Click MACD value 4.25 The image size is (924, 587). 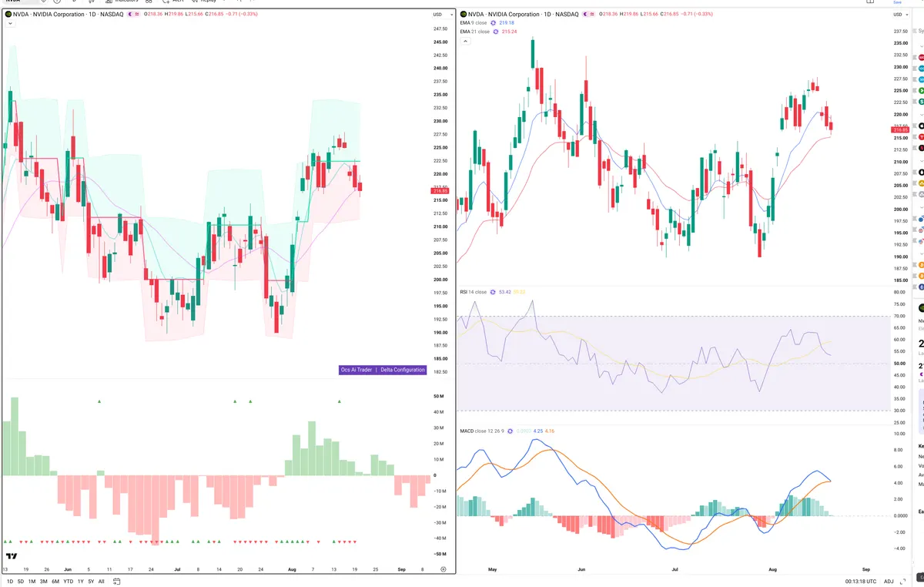(x=538, y=431)
